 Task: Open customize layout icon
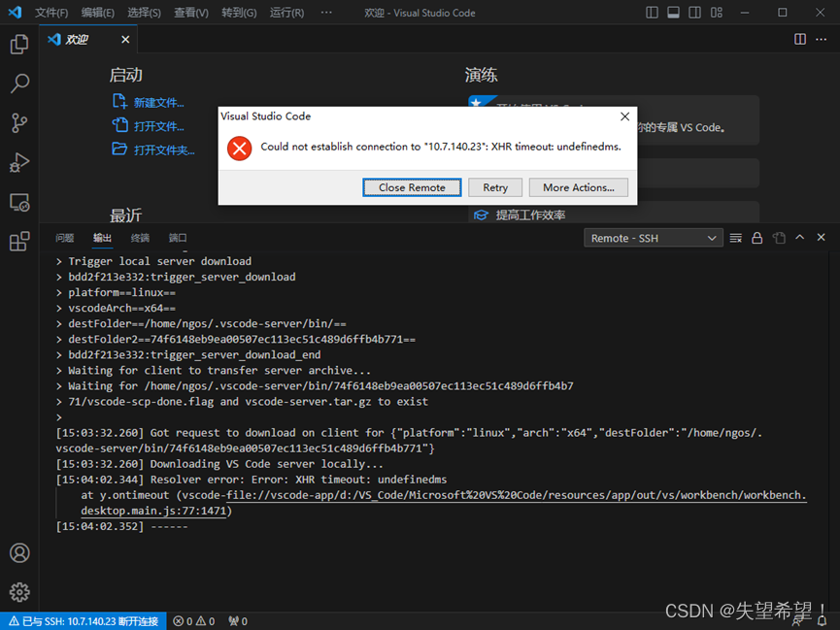pyautogui.click(x=717, y=13)
